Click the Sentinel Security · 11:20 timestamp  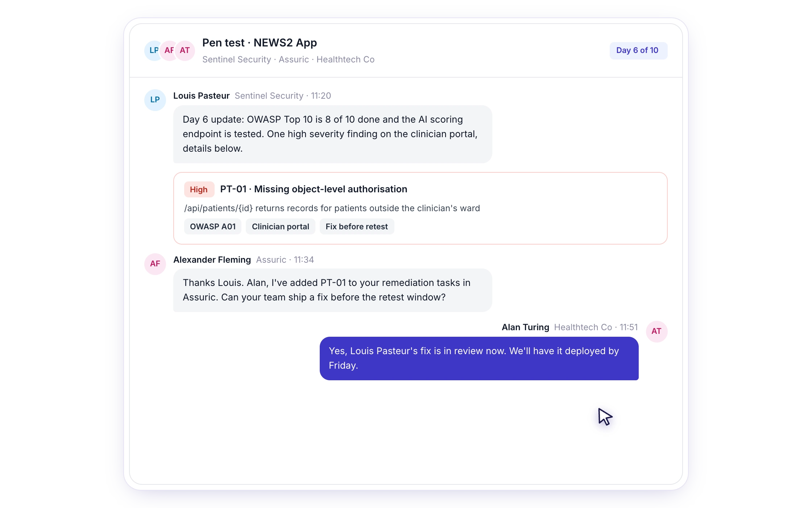283,96
